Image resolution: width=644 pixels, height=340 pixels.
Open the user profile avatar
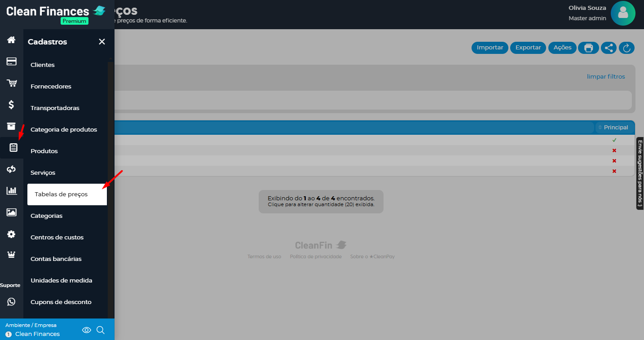pyautogui.click(x=623, y=13)
